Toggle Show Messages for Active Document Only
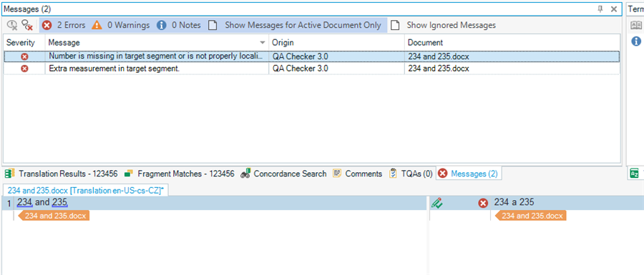This screenshot has height=275, width=644. (x=295, y=26)
